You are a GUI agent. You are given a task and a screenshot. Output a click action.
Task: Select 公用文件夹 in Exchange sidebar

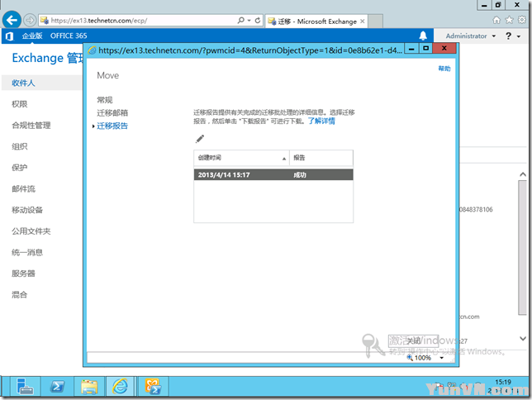click(31, 231)
